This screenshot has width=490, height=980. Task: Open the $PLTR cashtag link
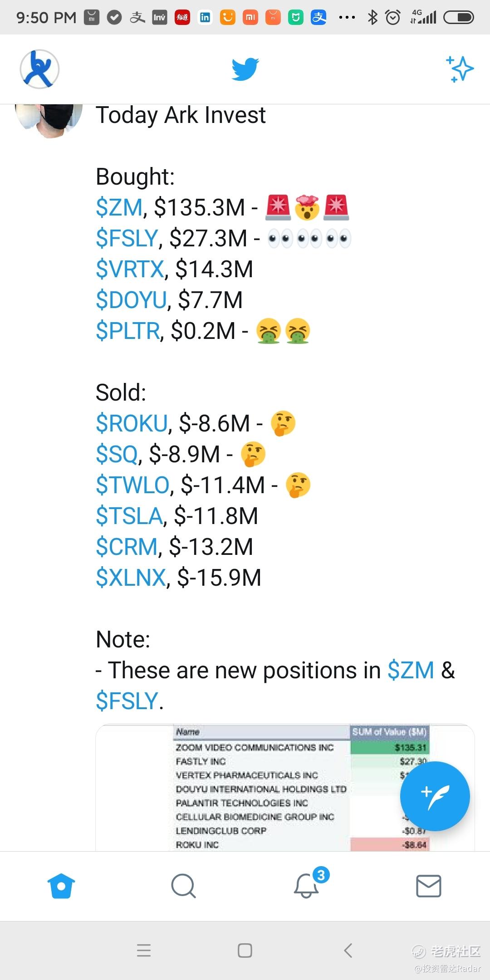pos(128,331)
